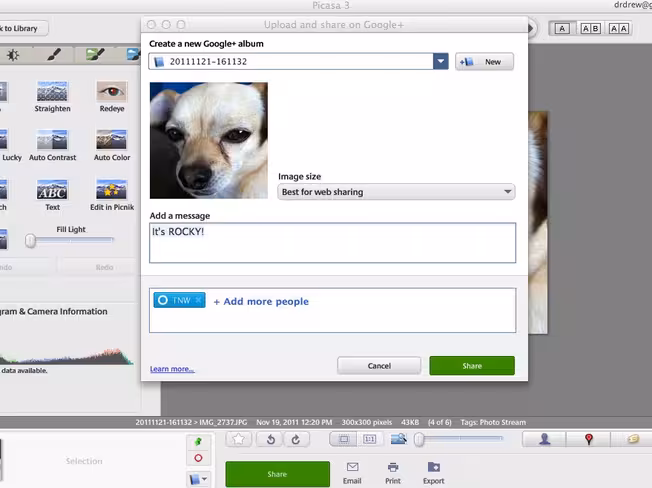Image resolution: width=652 pixels, height=488 pixels.
Task: Select A A compare view
Action: pos(618,28)
